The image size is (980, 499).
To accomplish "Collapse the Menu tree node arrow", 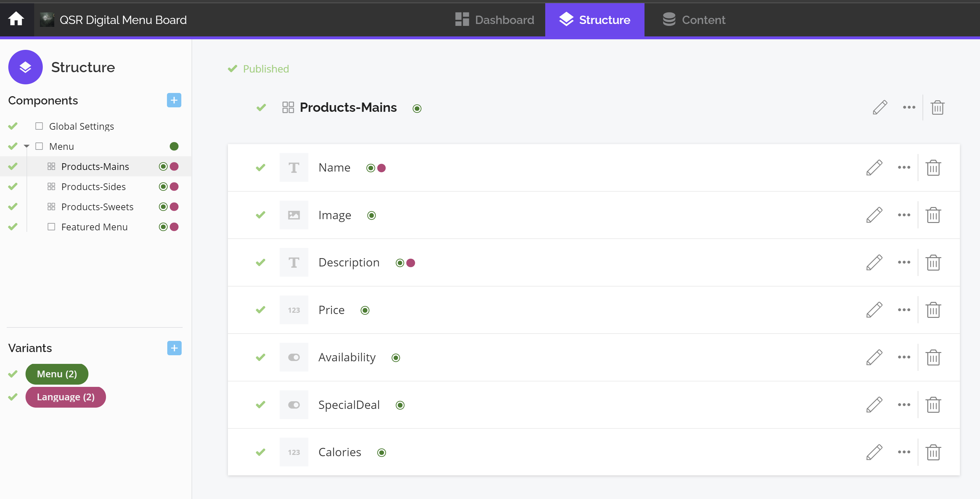I will pos(26,146).
